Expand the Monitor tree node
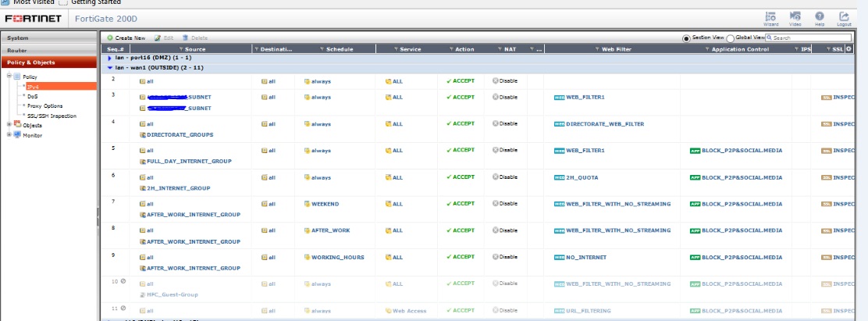This screenshot has width=868, height=321. 9,135
